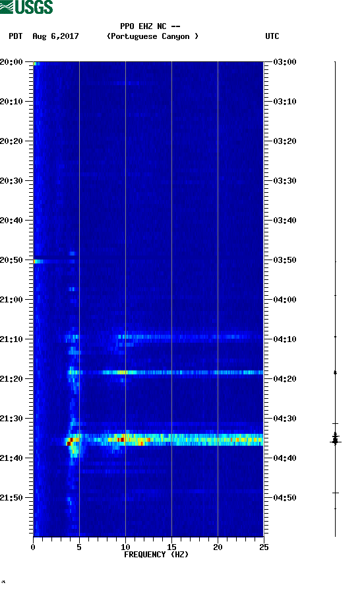Click the 03:00 UTC time label
The height and width of the screenshot is (589, 364).
(x=285, y=62)
